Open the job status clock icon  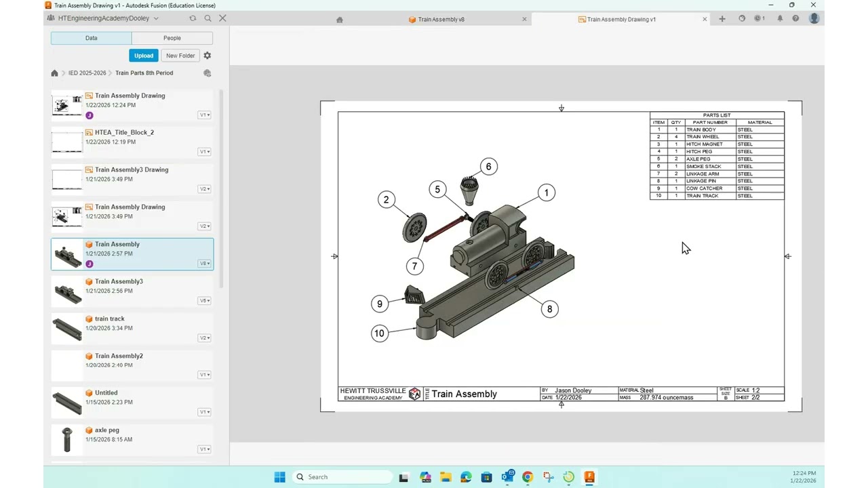coord(759,19)
